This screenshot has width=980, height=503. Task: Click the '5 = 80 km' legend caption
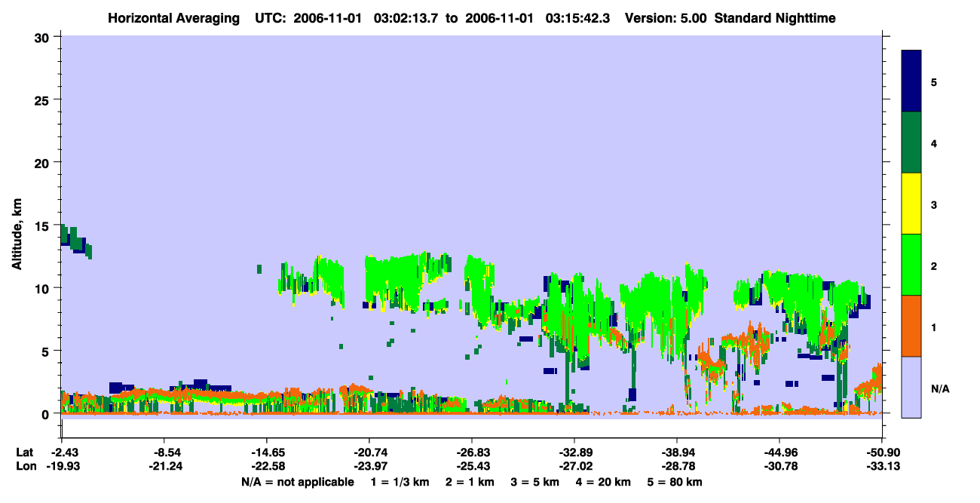(675, 482)
